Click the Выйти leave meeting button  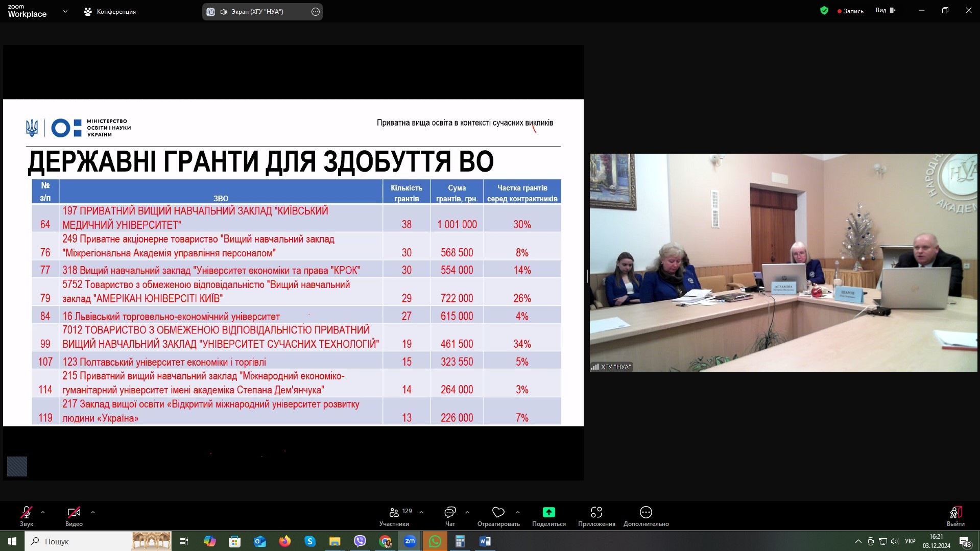pyautogui.click(x=955, y=515)
